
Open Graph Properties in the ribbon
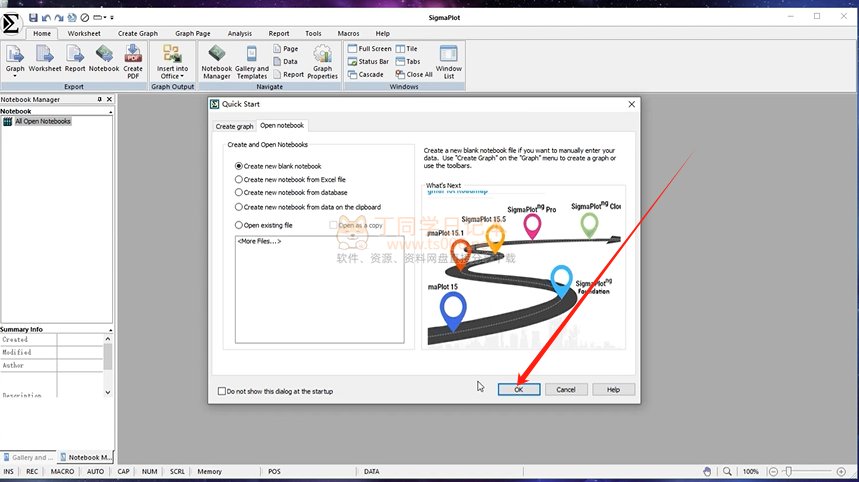tap(322, 60)
